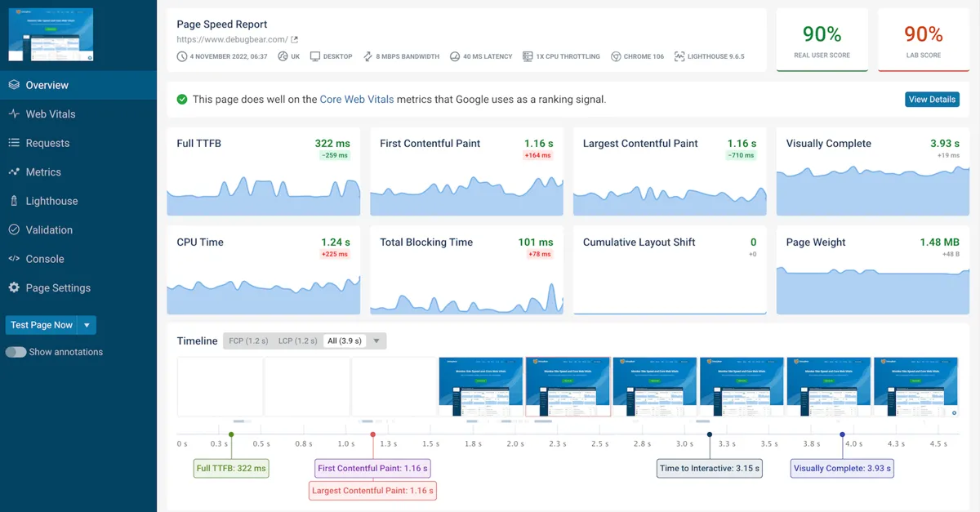Click the Full TTFB: 322 ms marker label
980x512 pixels.
231,469
